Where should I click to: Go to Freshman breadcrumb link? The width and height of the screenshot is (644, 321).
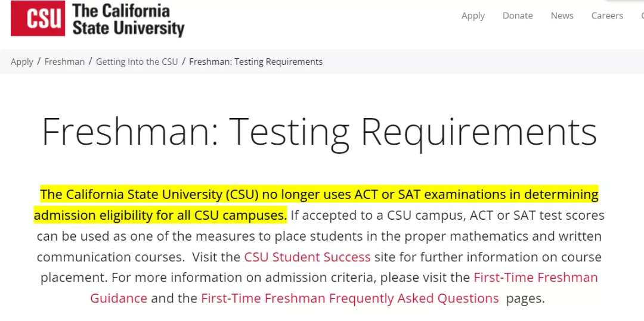coord(64,62)
